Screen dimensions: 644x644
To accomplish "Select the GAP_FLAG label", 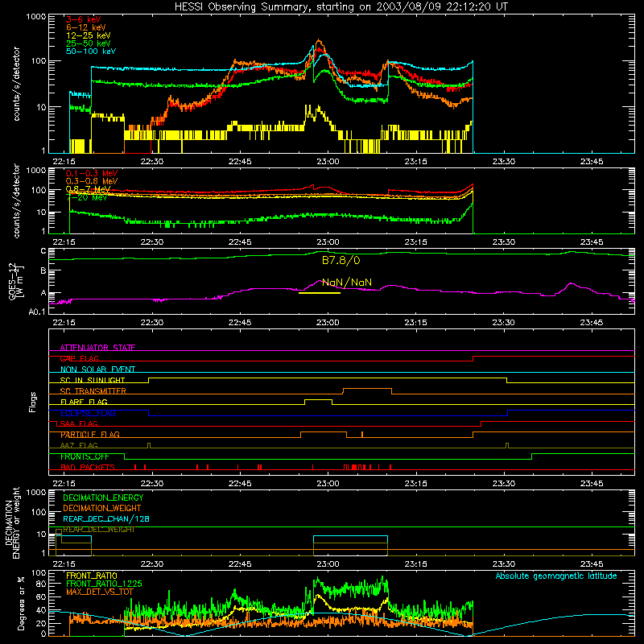I will (79, 358).
